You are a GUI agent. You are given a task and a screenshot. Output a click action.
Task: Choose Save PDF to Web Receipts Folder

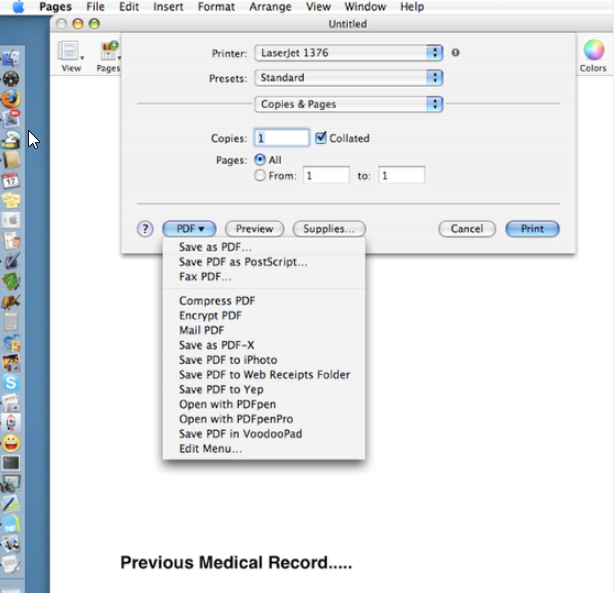[264, 375]
